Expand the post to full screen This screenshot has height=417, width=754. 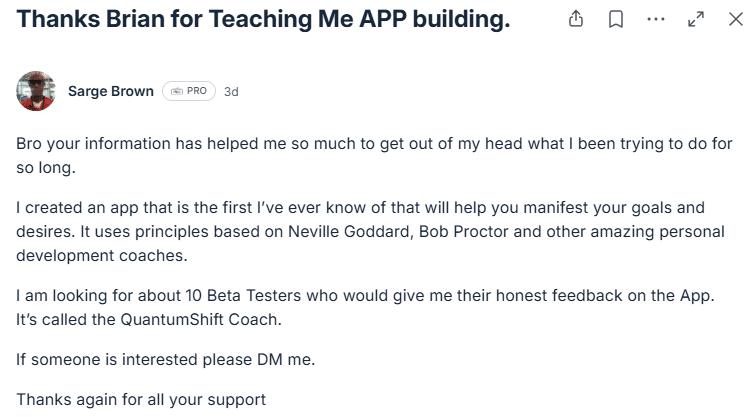pyautogui.click(x=696, y=19)
